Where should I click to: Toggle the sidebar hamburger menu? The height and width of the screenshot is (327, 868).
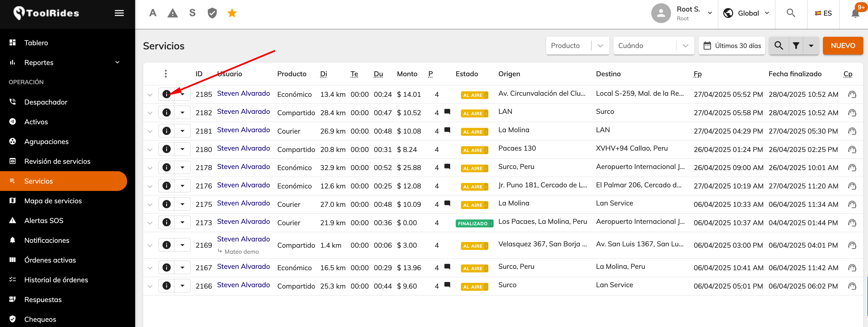(x=119, y=13)
